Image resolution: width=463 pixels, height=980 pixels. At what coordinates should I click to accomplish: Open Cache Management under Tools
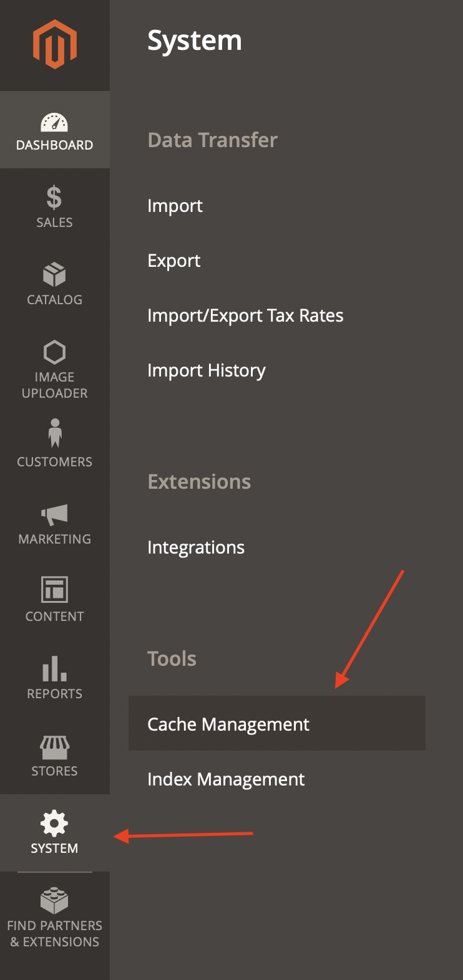click(228, 724)
